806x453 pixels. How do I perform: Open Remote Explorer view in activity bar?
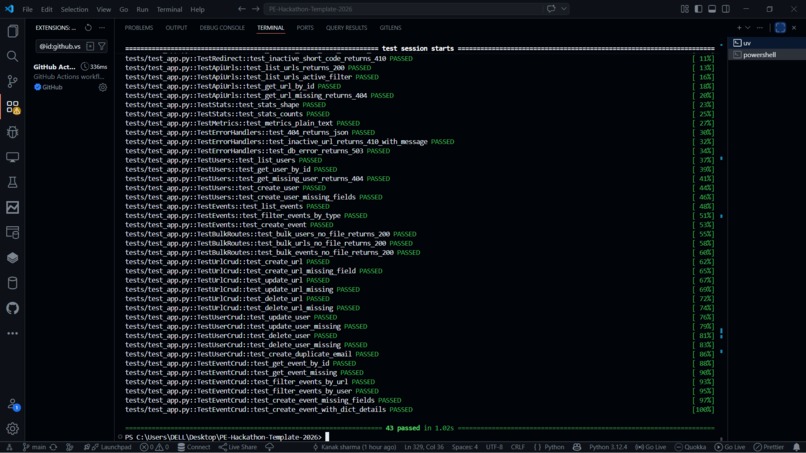(x=12, y=157)
